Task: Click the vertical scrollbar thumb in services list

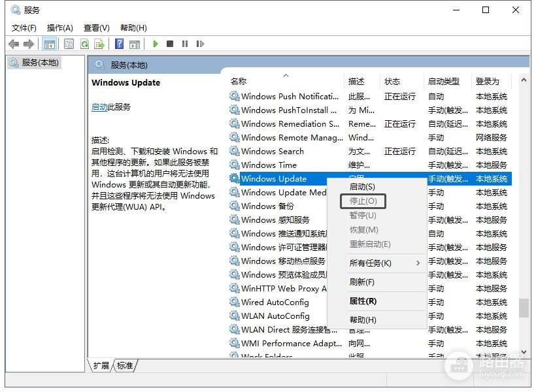Action: click(x=524, y=308)
